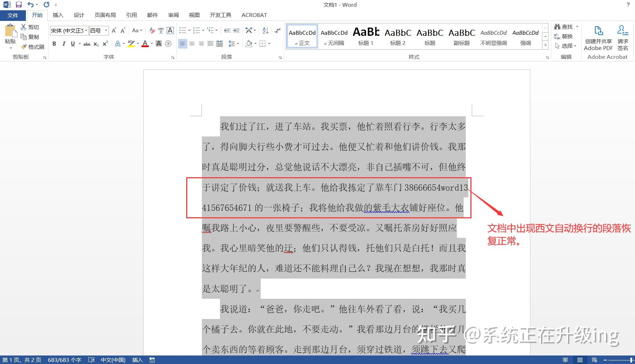Screen dimensions: 635x364
Task: Toggle bold formatting
Action: [x=54, y=44]
